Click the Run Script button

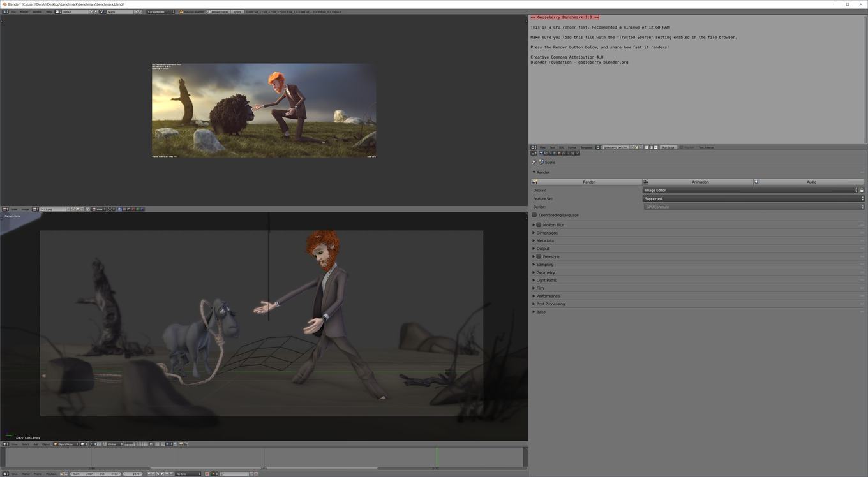tap(668, 147)
